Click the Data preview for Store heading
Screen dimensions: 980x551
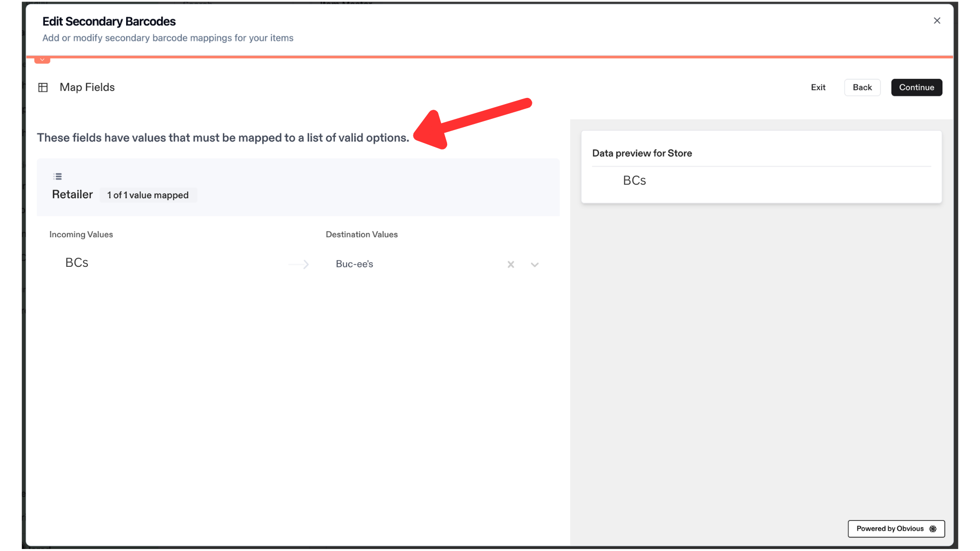point(642,153)
